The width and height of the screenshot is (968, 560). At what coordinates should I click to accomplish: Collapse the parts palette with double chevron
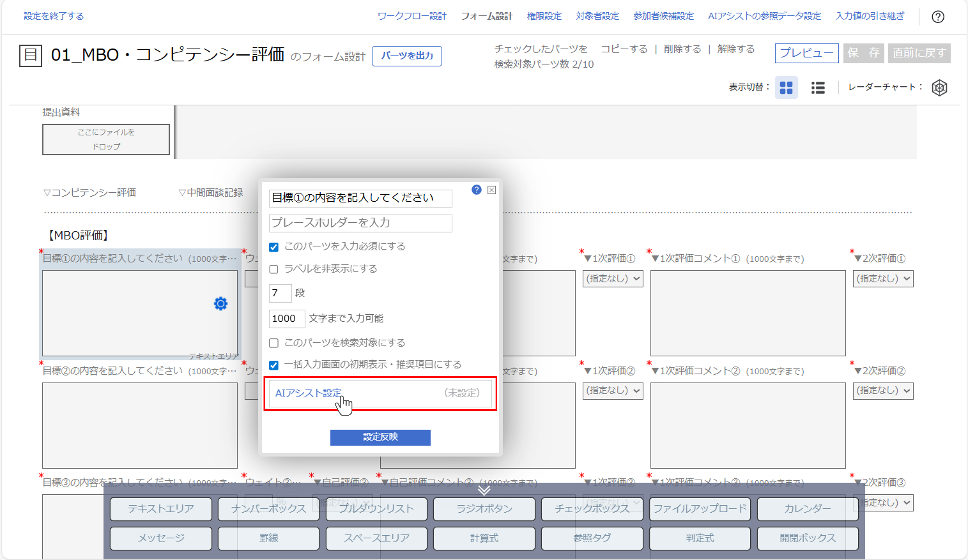pyautogui.click(x=484, y=490)
